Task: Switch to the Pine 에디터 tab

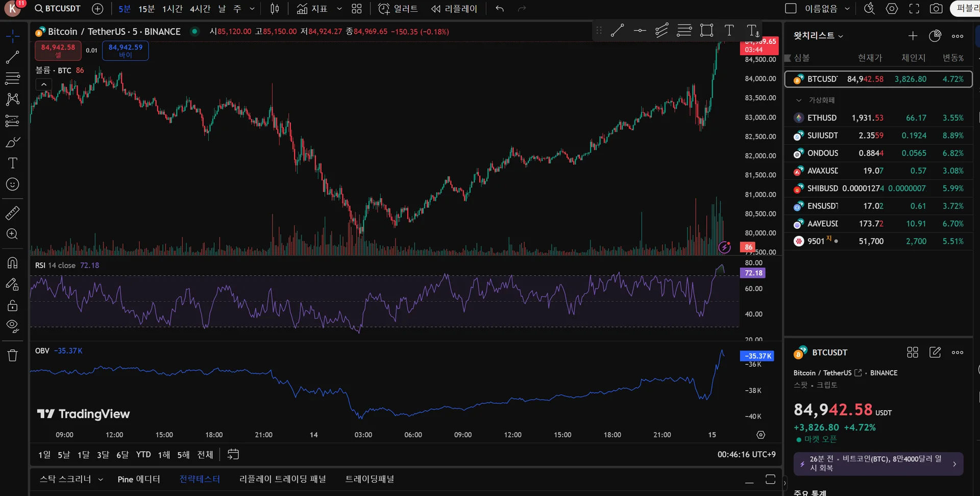Action: tap(138, 479)
